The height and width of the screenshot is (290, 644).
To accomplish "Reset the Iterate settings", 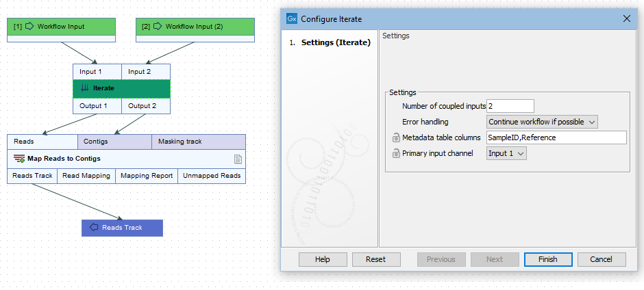I will click(375, 259).
